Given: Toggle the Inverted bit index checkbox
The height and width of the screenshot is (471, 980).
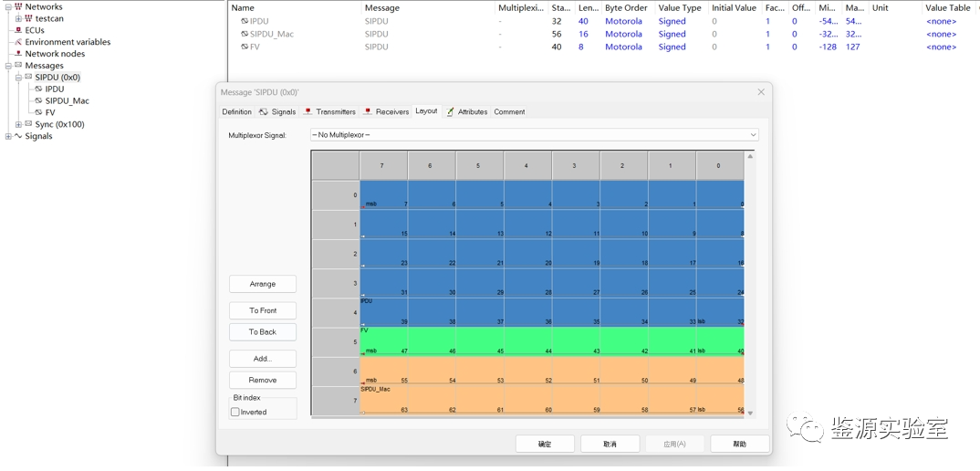Looking at the screenshot, I should click(x=235, y=412).
